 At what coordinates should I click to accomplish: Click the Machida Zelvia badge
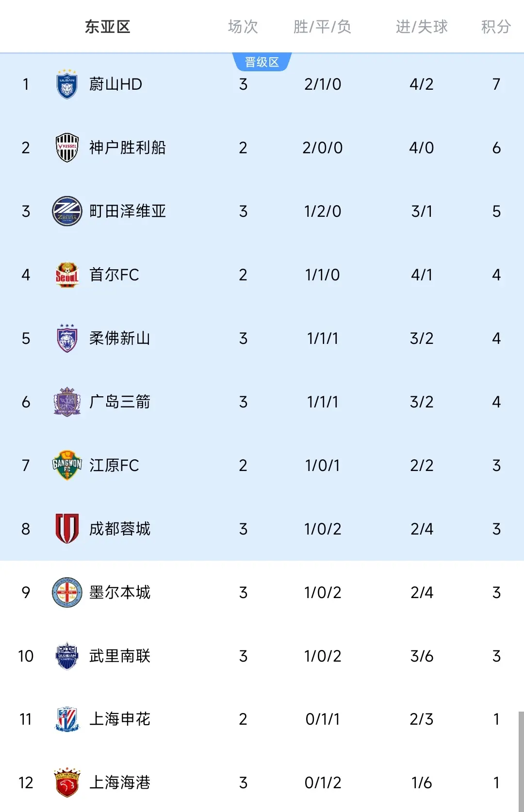(x=67, y=211)
